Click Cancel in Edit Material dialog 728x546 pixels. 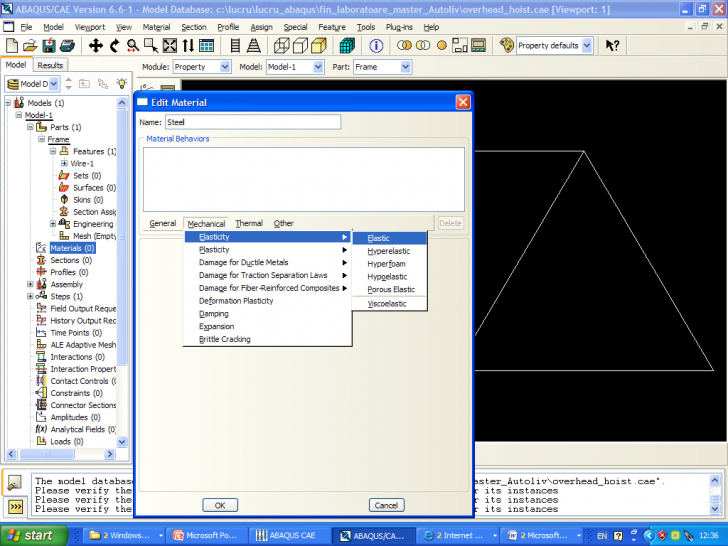(386, 505)
